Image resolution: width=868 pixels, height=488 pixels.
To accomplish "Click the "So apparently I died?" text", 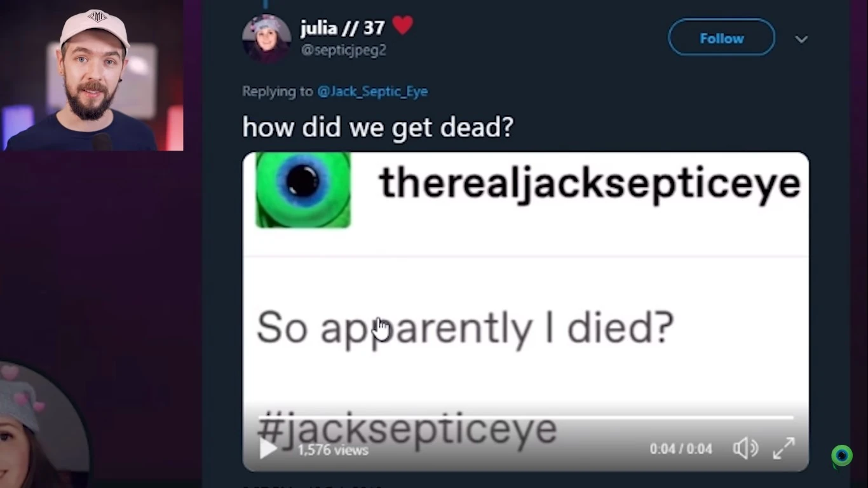I will point(465,328).
